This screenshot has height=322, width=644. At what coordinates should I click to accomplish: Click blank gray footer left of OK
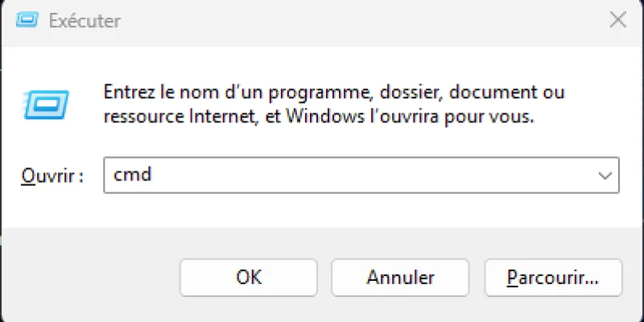point(89,278)
